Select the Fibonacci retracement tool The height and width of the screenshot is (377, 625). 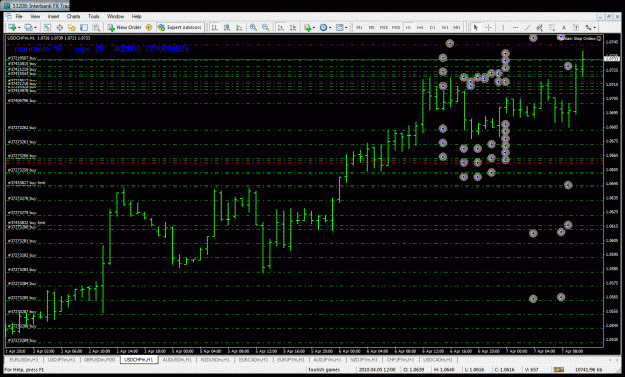coord(552,27)
